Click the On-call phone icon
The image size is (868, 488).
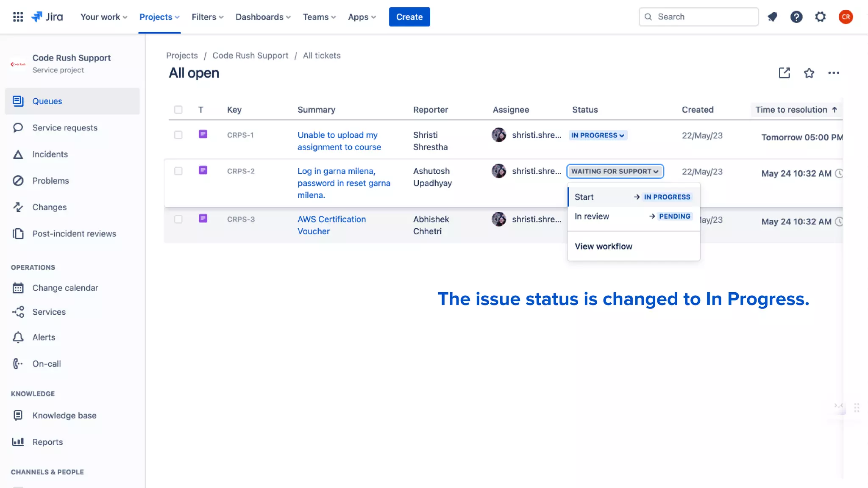(x=18, y=363)
